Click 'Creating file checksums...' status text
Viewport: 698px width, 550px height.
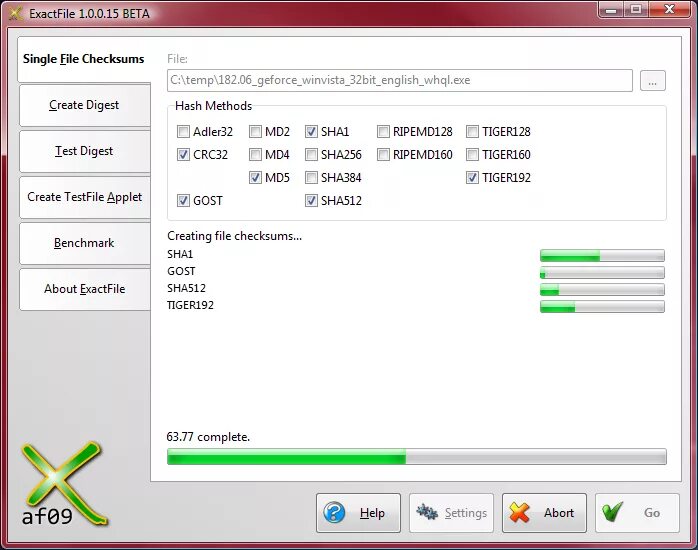tap(235, 236)
